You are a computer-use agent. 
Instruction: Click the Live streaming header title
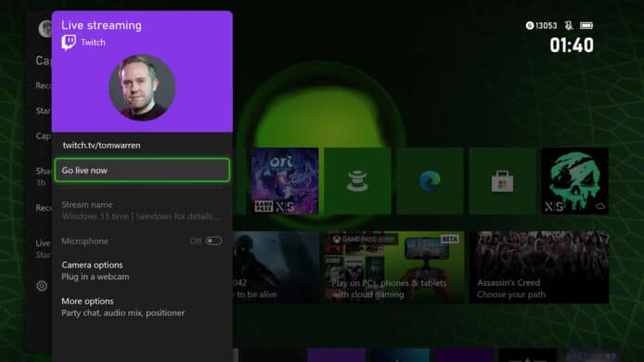(x=101, y=25)
